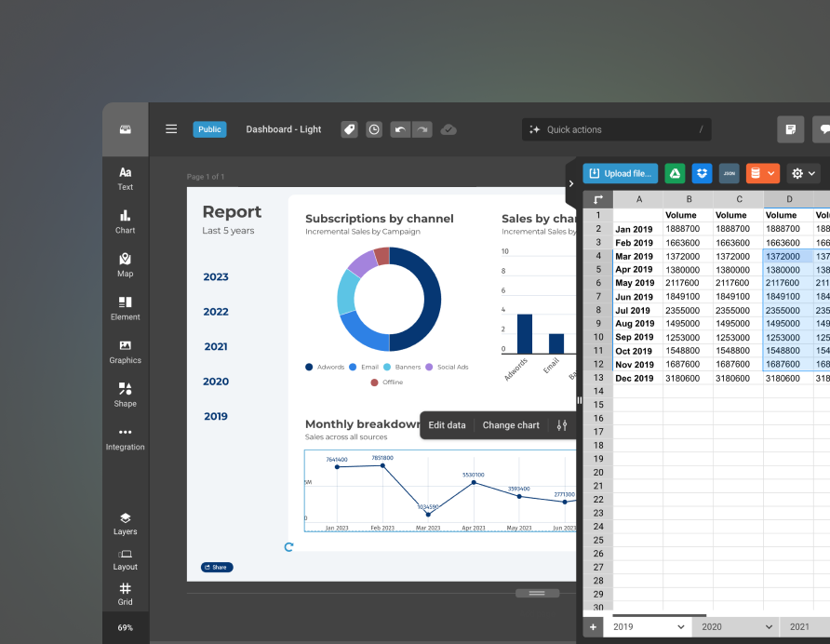Open version history clock icon
830x644 pixels.
point(374,129)
